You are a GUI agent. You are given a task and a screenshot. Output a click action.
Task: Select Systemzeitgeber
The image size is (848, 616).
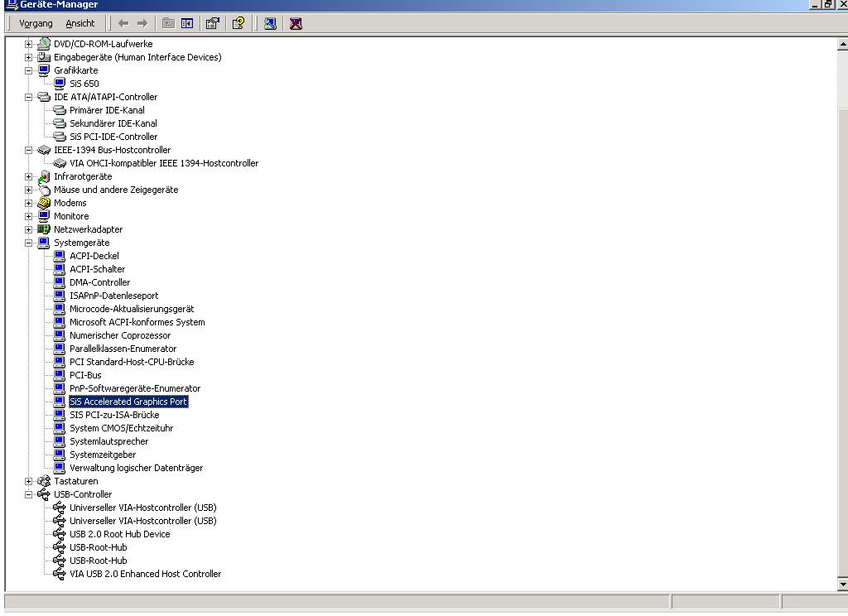coord(103,455)
